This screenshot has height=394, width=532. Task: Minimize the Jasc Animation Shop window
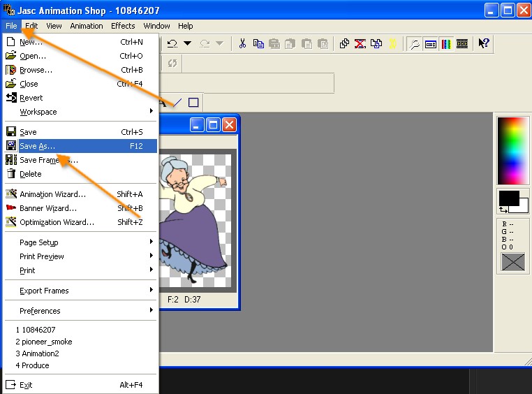(492, 10)
